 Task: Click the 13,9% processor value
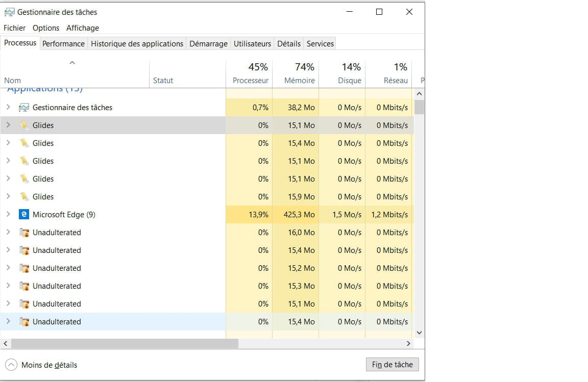point(258,214)
